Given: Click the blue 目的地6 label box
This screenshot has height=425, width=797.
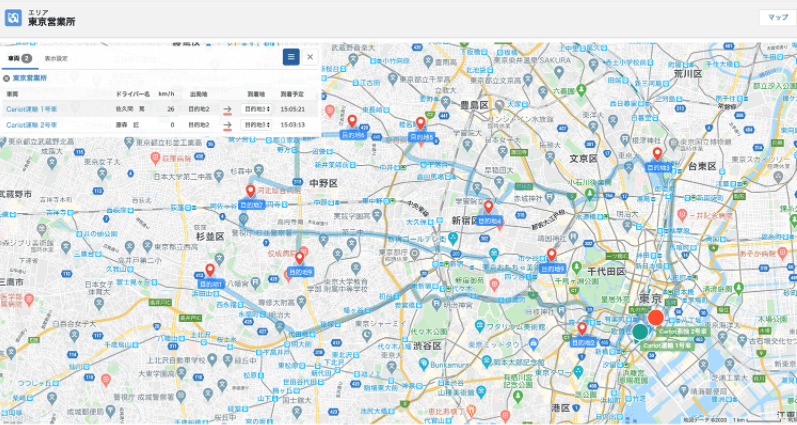Looking at the screenshot, I should click(x=353, y=135).
